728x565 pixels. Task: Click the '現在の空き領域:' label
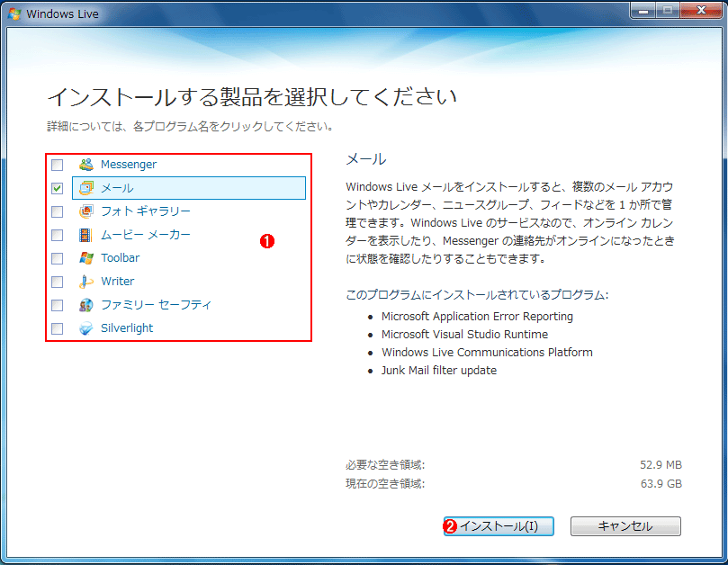tap(385, 484)
